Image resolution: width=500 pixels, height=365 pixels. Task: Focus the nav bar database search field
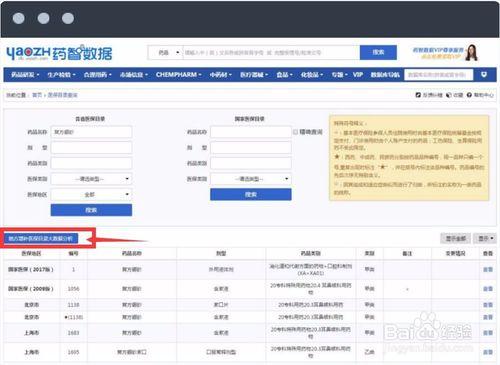coord(438,75)
